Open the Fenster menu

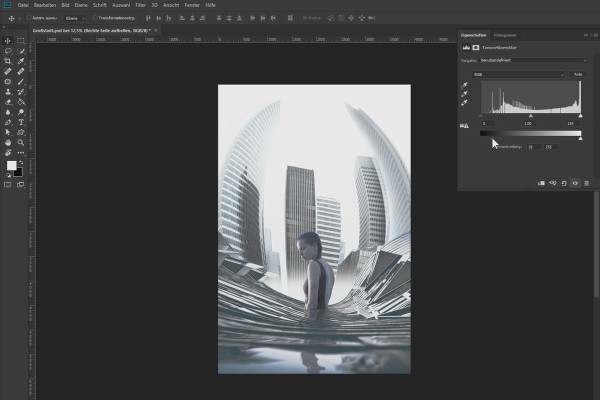tap(192, 5)
